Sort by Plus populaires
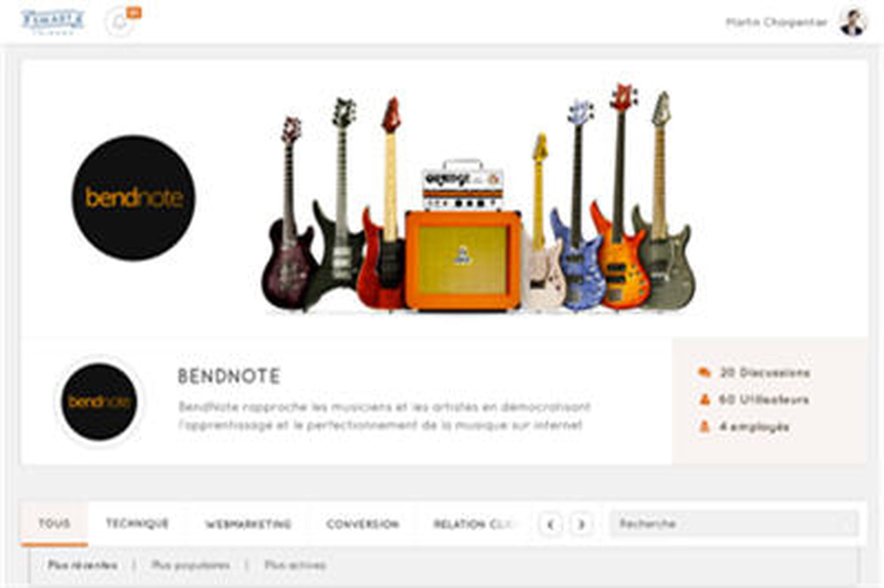This screenshot has height=588, width=884. pyautogui.click(x=190, y=565)
